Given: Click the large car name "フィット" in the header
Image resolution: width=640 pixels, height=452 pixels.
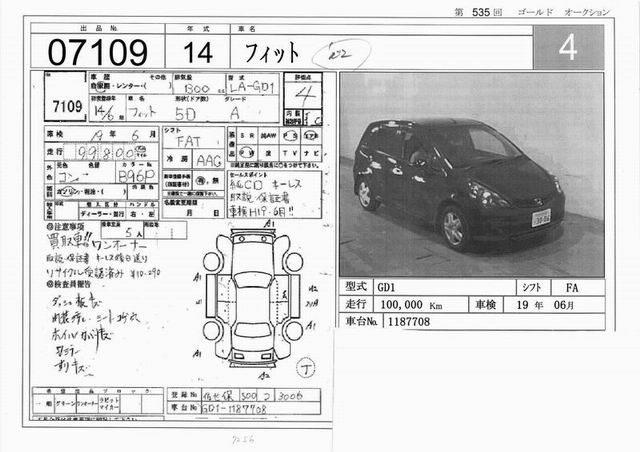Looking at the screenshot, I should (x=272, y=53).
